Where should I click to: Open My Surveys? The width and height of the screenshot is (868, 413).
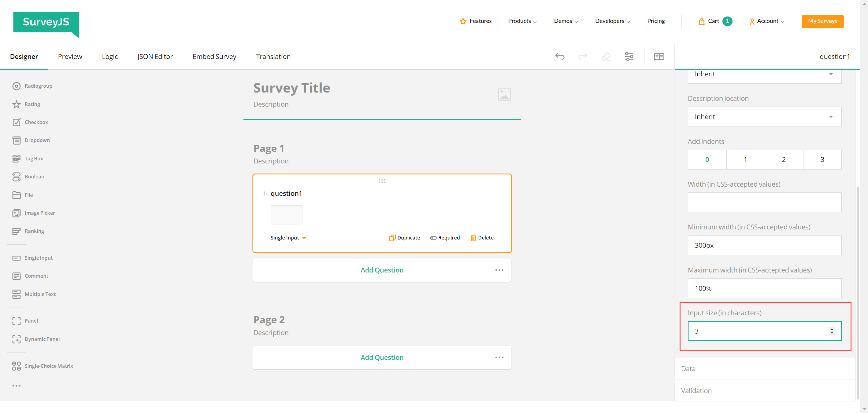(x=822, y=21)
